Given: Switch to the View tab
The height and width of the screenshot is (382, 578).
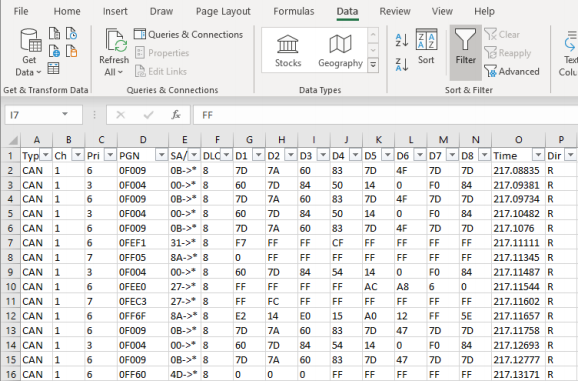Looking at the screenshot, I should click(x=442, y=11).
